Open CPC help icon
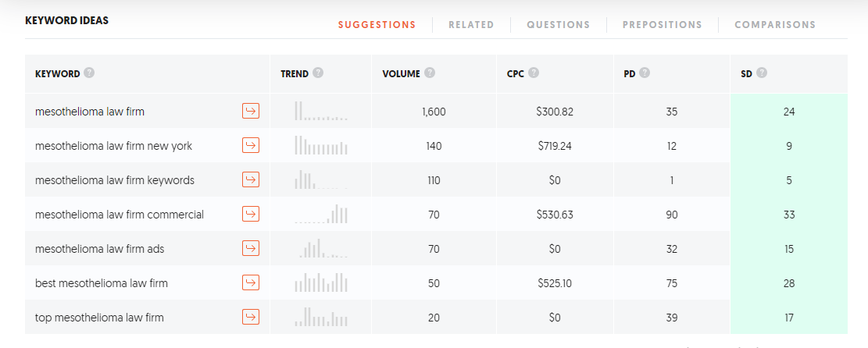 [534, 73]
